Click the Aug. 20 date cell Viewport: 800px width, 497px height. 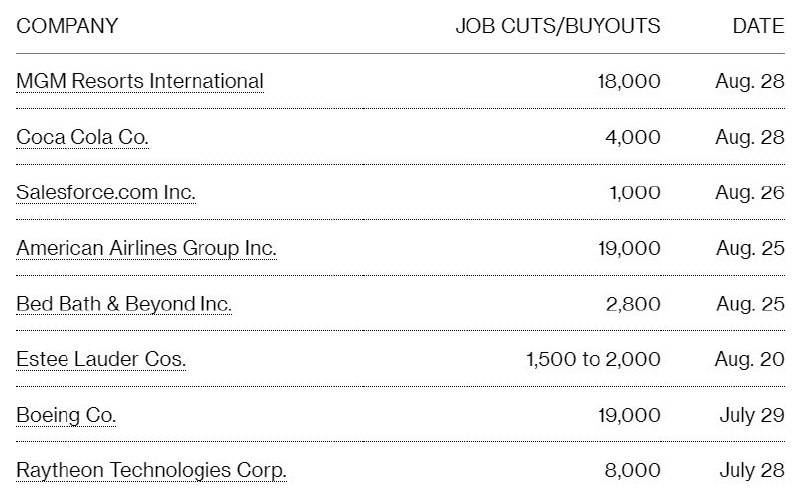coord(749,359)
